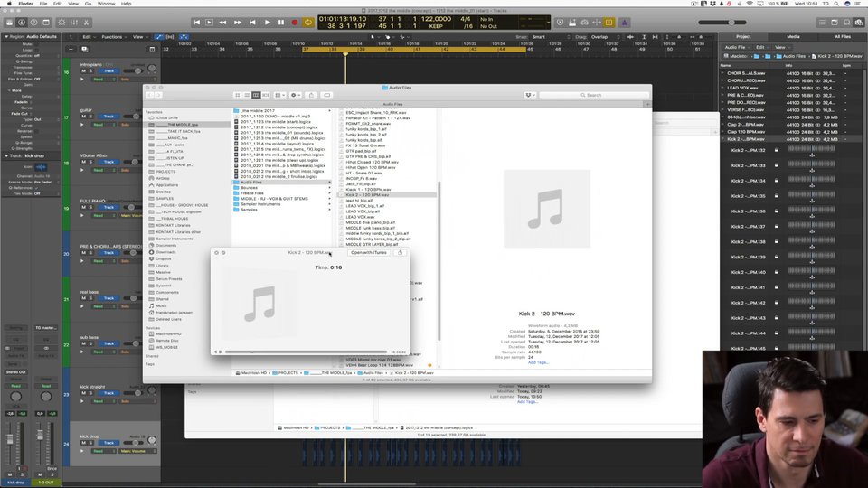Mute the FULL PIANO track

[x=83, y=207]
